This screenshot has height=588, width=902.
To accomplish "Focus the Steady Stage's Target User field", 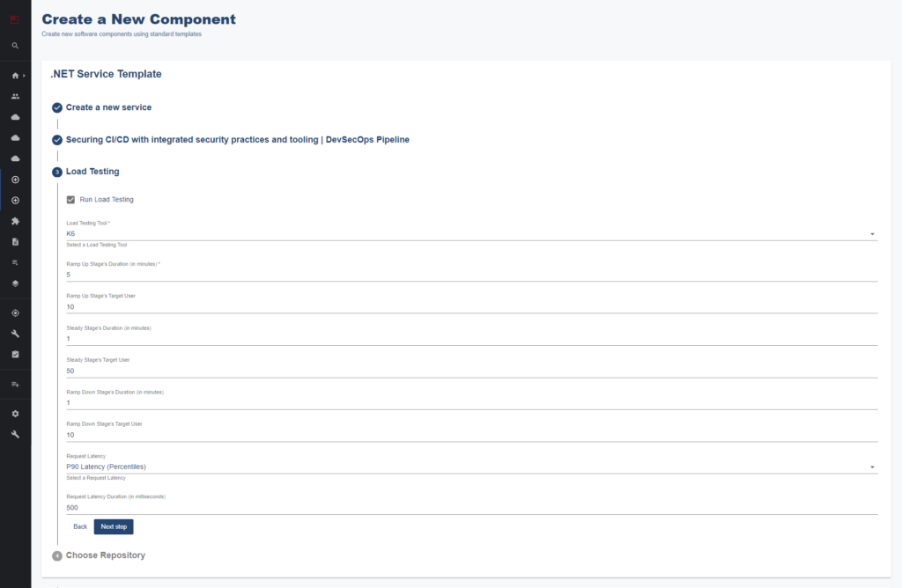I will tap(471, 371).
